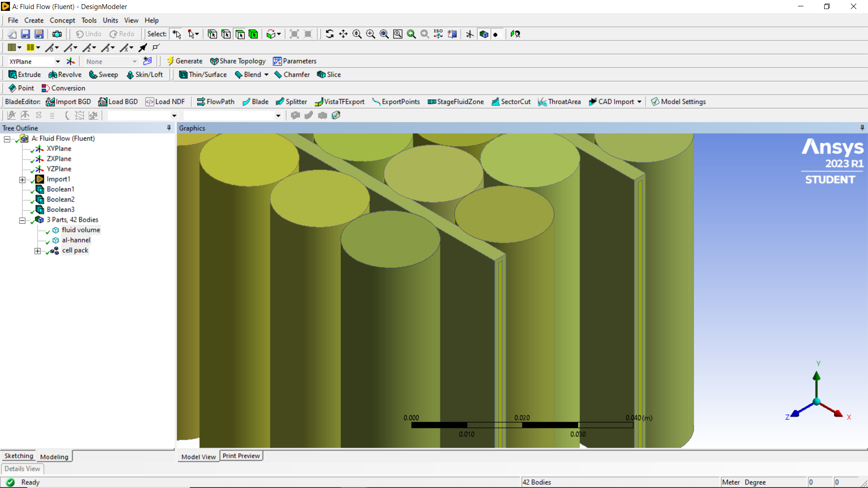Screen dimensions: 868x488
Task: Click the Share Topology button
Action: point(238,61)
